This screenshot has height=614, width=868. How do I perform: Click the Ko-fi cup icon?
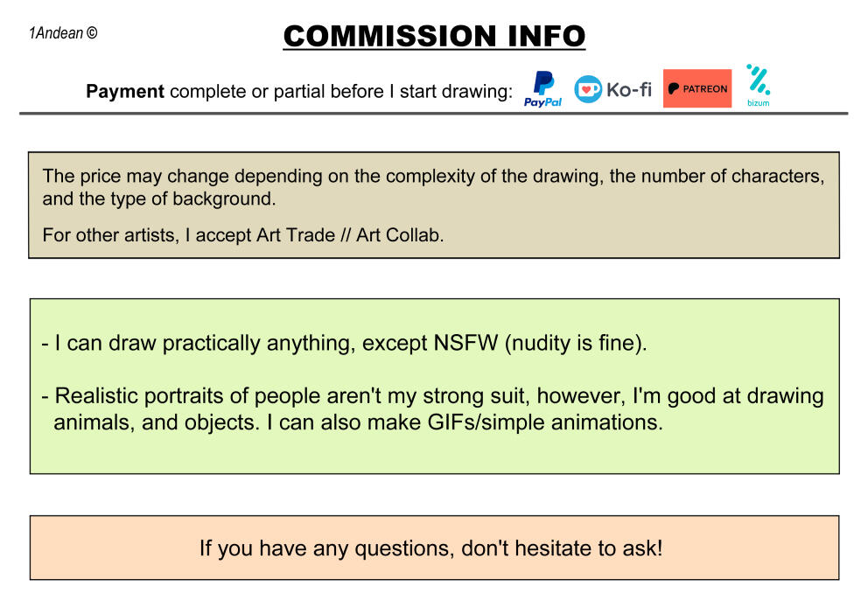tap(588, 89)
